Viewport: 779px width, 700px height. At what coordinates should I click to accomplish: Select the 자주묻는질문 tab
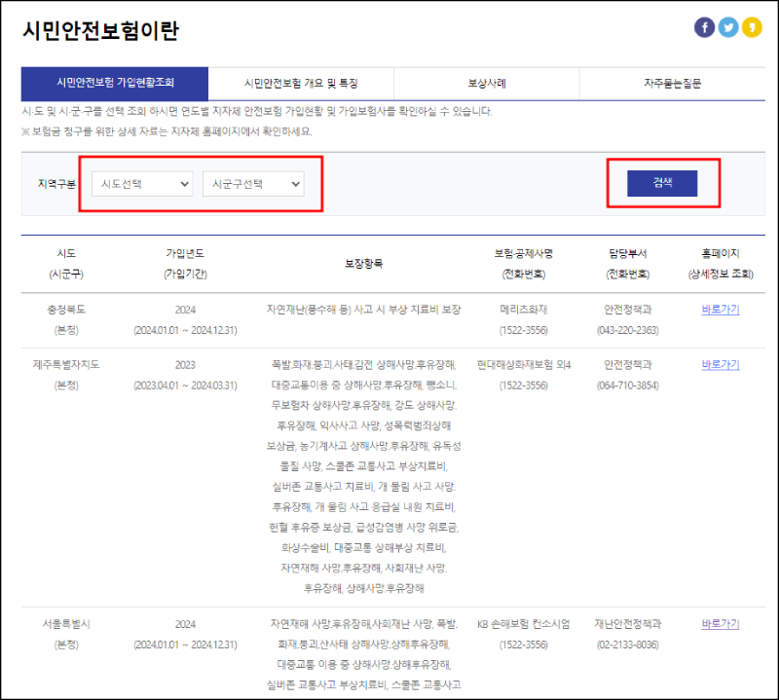point(673,84)
